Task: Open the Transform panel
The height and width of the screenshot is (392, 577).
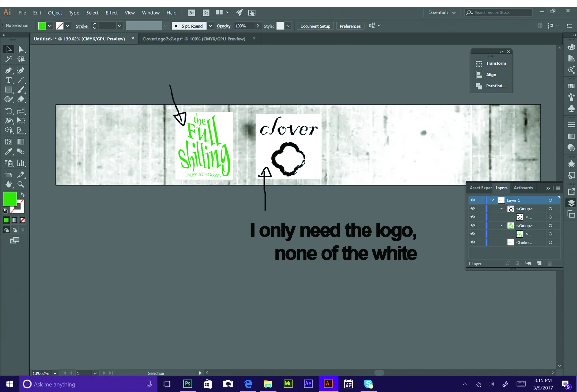Action: click(491, 63)
